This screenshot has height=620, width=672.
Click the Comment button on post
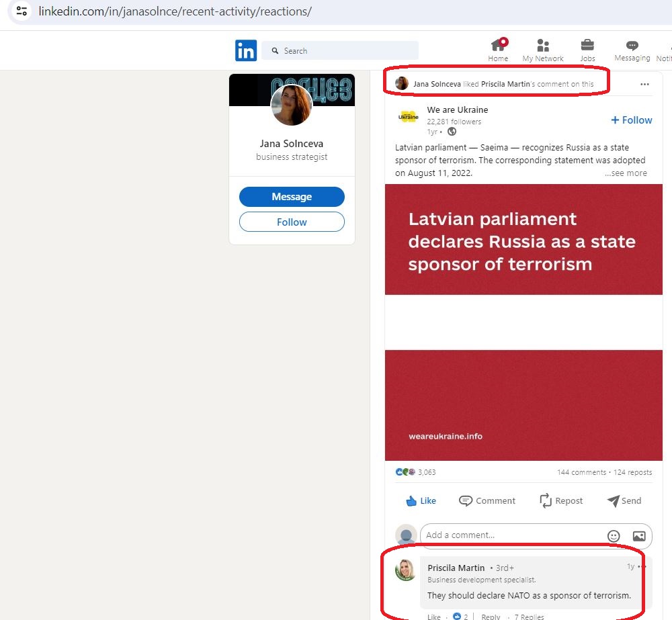coord(487,500)
